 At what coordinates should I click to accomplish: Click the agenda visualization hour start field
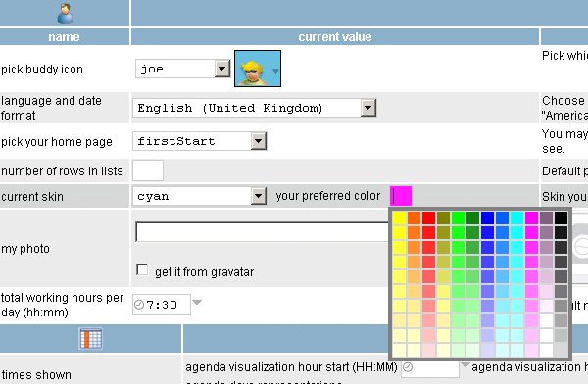(x=430, y=368)
